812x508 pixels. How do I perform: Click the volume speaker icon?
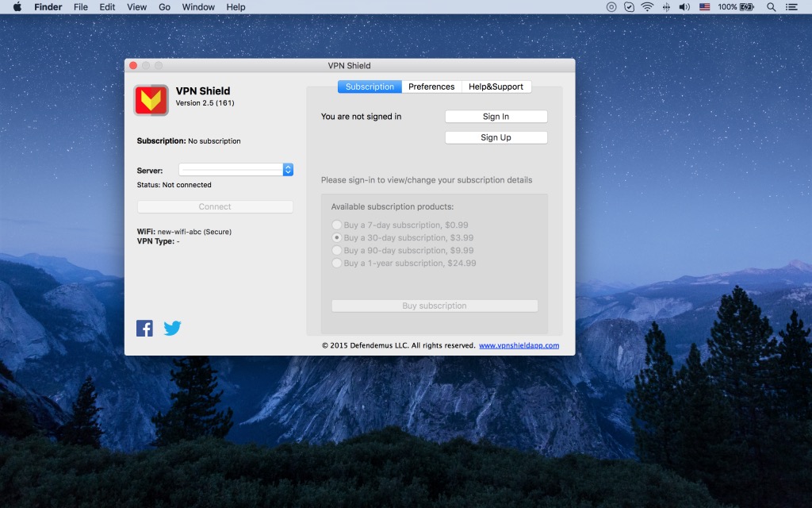[x=684, y=6]
